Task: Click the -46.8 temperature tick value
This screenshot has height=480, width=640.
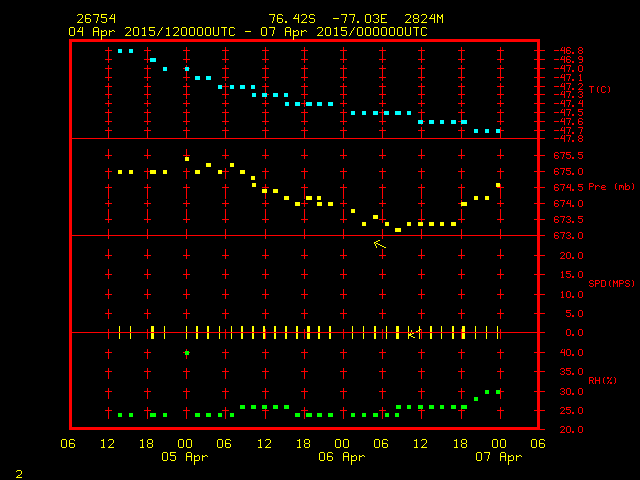Action: tap(569, 51)
